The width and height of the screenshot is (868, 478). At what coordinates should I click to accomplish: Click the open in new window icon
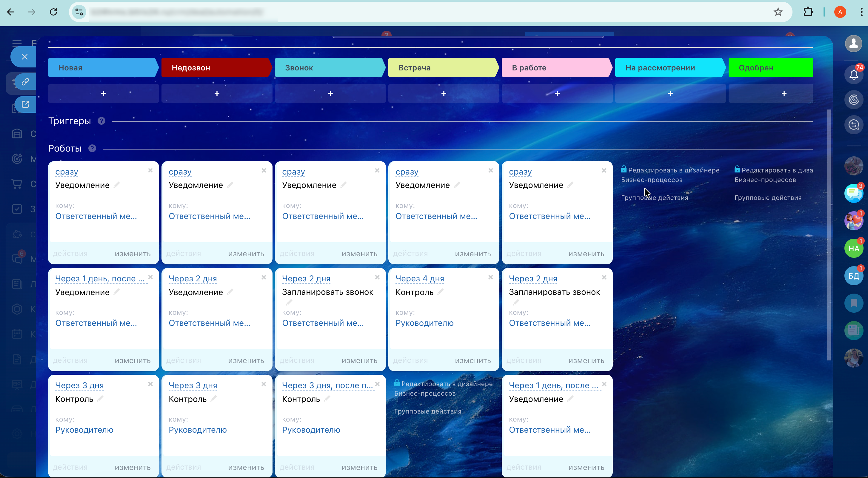[x=25, y=104]
